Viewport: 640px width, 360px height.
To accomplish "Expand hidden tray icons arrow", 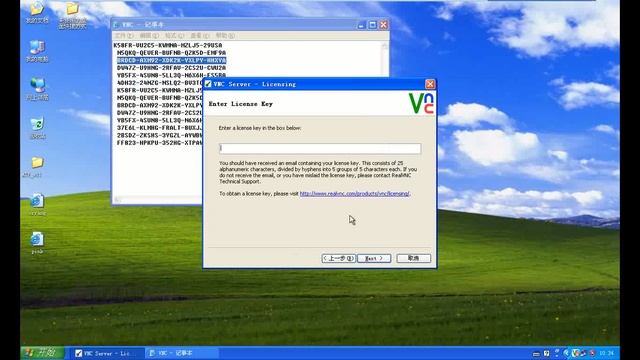I will click(566, 353).
